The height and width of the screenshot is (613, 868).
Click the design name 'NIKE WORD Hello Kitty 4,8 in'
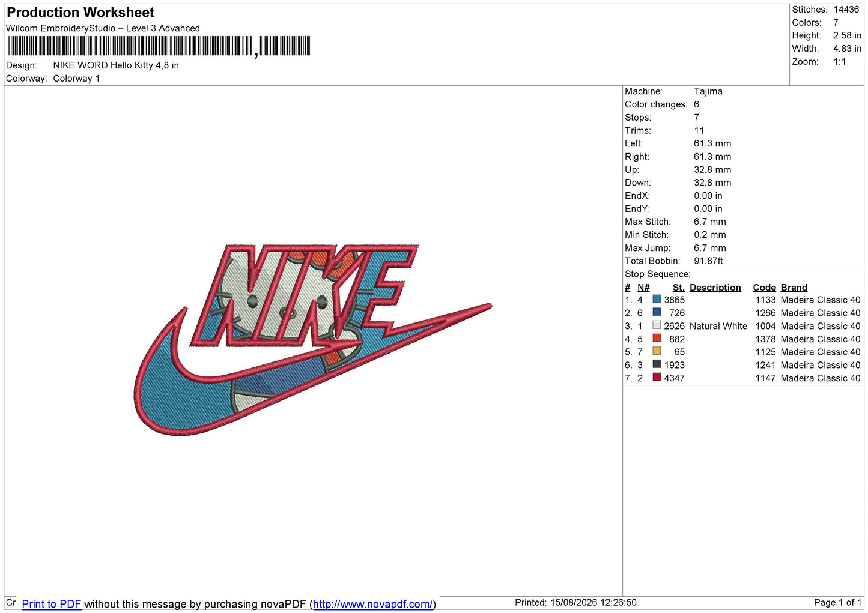(116, 65)
